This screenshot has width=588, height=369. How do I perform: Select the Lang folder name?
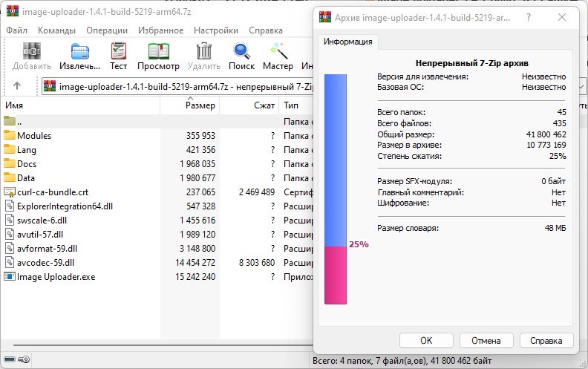pos(27,150)
